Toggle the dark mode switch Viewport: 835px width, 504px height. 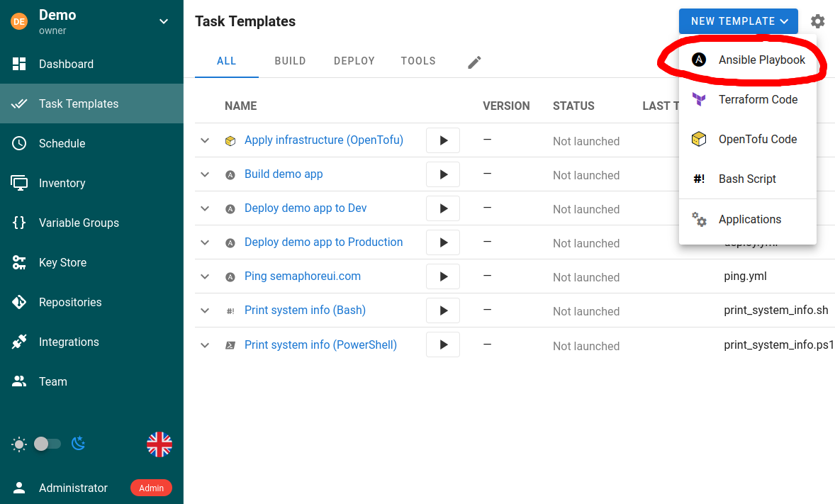48,444
